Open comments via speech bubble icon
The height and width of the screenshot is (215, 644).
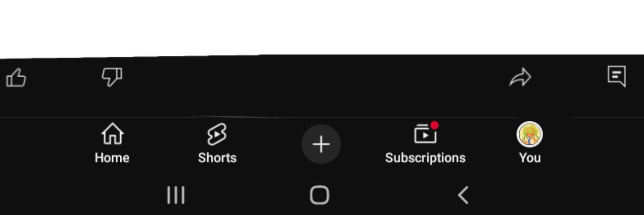point(617,77)
